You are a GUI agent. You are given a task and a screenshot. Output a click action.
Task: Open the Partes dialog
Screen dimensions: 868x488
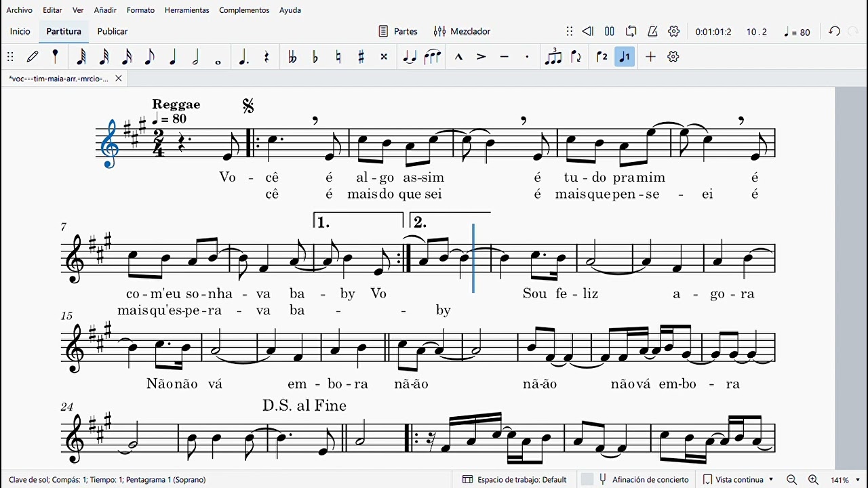[398, 31]
